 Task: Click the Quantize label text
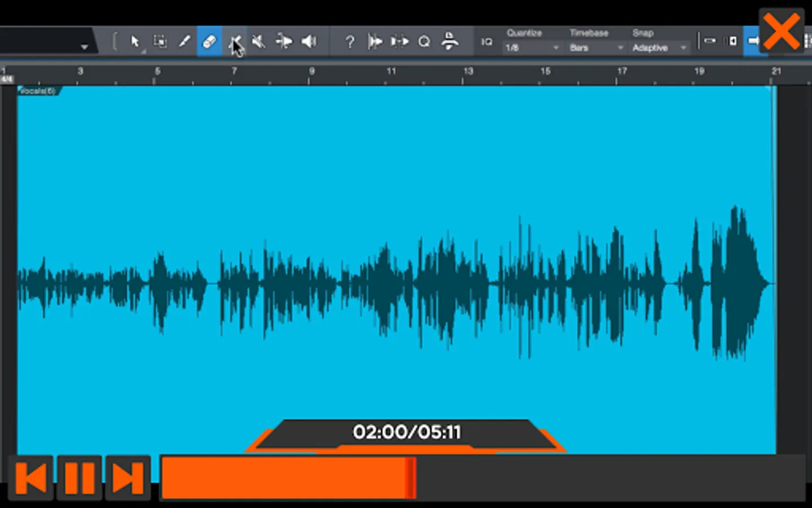[524, 33]
